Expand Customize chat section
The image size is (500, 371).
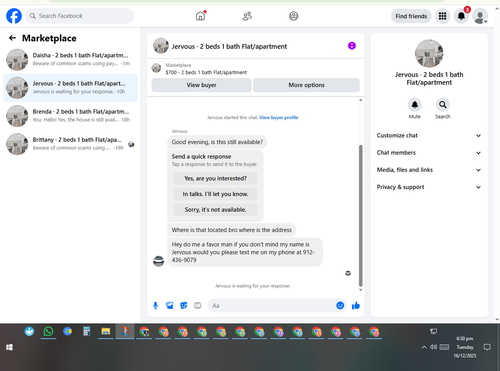point(429,135)
